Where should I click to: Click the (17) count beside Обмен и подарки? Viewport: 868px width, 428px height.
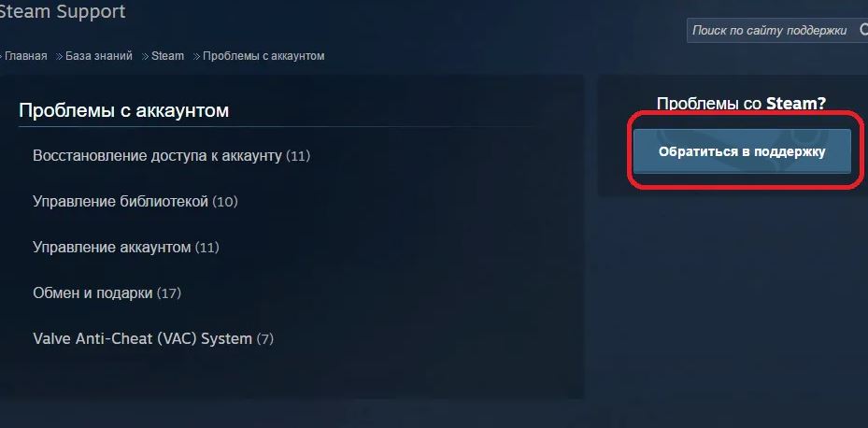(169, 292)
